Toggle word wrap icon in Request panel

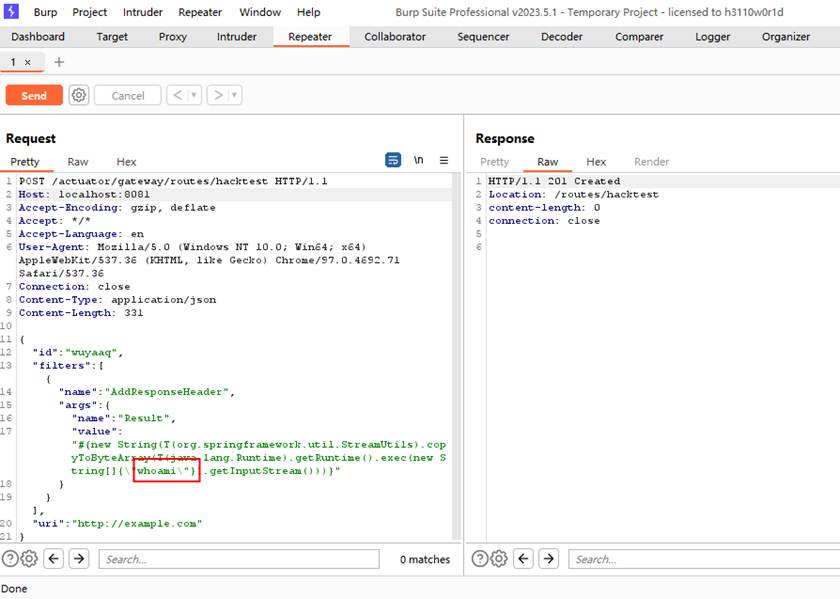click(393, 160)
